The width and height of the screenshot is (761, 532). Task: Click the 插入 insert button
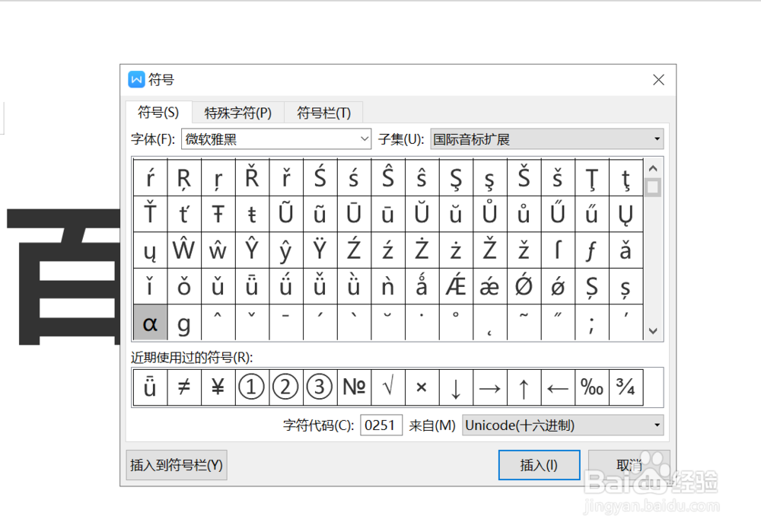pyautogui.click(x=539, y=465)
